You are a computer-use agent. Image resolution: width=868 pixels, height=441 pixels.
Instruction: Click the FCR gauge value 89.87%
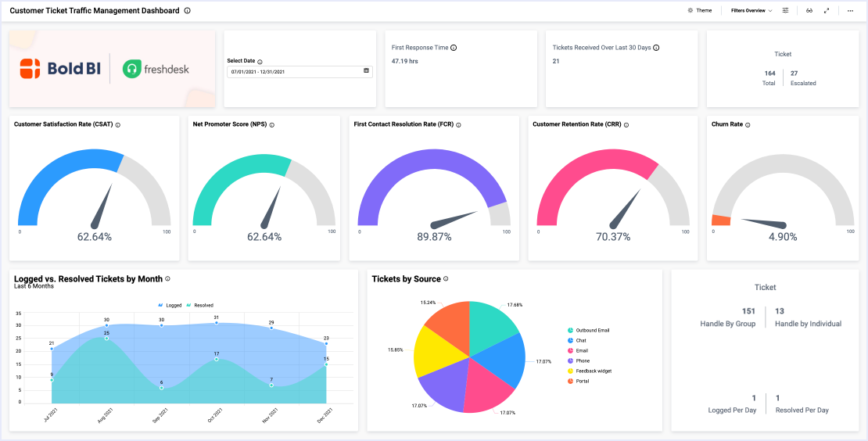(434, 237)
